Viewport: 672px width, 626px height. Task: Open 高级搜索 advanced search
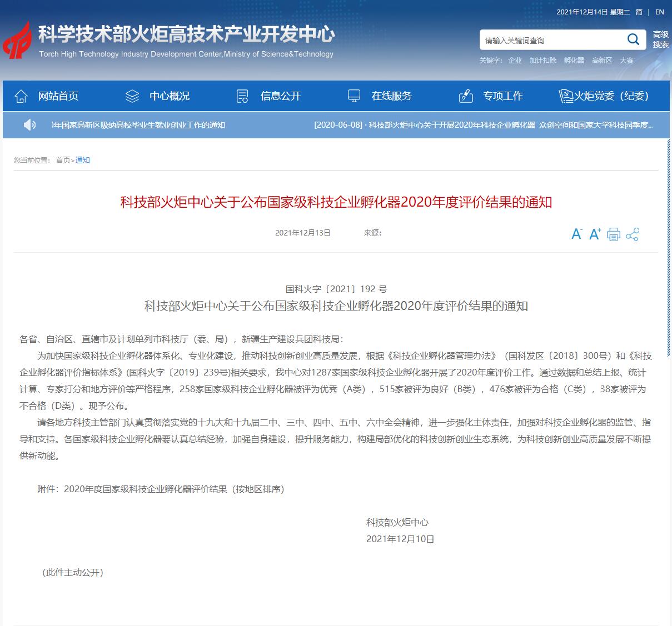[x=660, y=39]
